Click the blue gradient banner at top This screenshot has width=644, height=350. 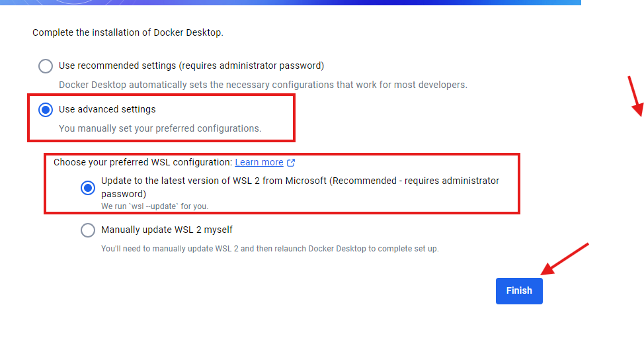[x=290, y=3]
